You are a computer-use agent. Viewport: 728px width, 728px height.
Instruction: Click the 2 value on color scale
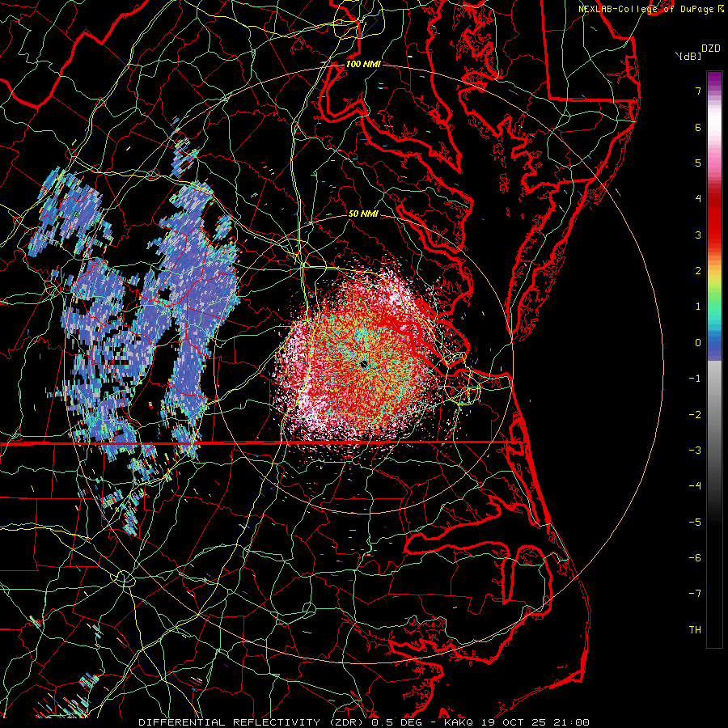(x=698, y=271)
